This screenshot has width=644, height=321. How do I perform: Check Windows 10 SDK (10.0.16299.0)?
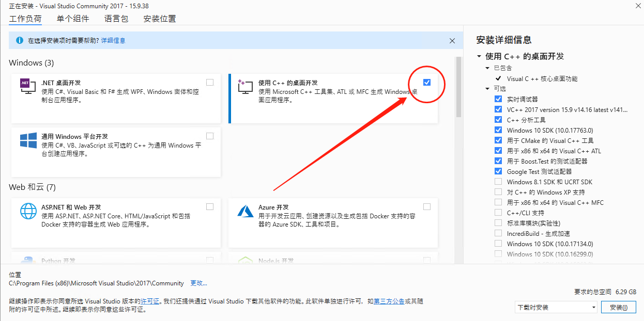tap(498, 254)
